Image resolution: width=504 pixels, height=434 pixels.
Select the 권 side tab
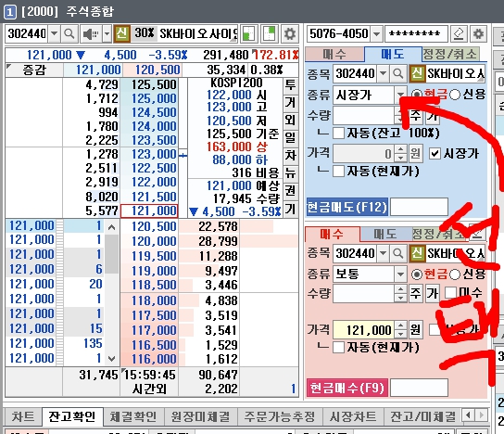[290, 190]
